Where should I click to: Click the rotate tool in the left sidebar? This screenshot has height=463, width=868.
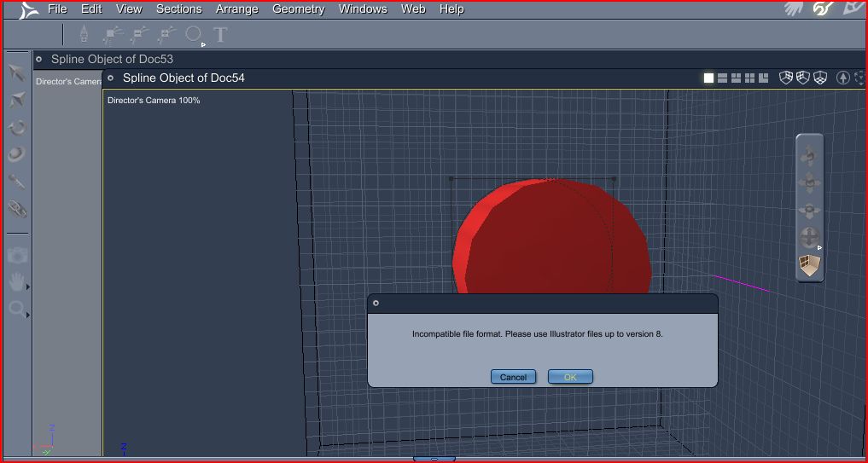tap(17, 128)
